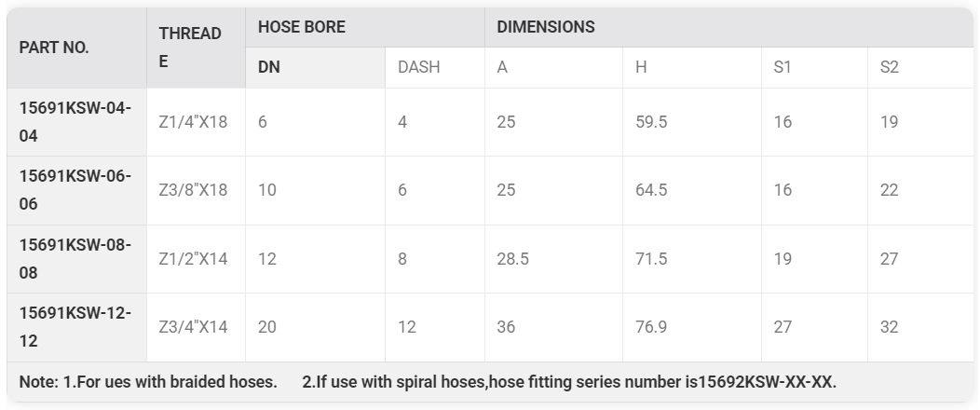980x410 pixels.
Task: Click the S1 column header
Action: pyautogui.click(x=783, y=68)
